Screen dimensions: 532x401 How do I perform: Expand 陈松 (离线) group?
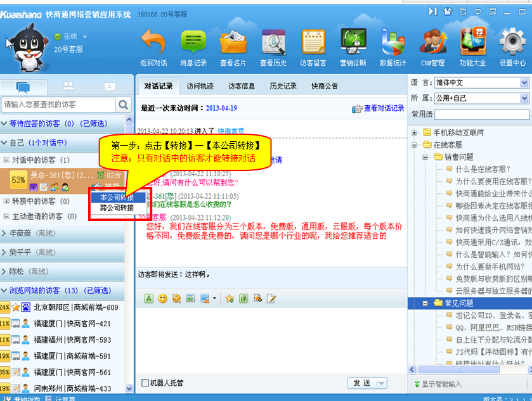(x=4, y=272)
